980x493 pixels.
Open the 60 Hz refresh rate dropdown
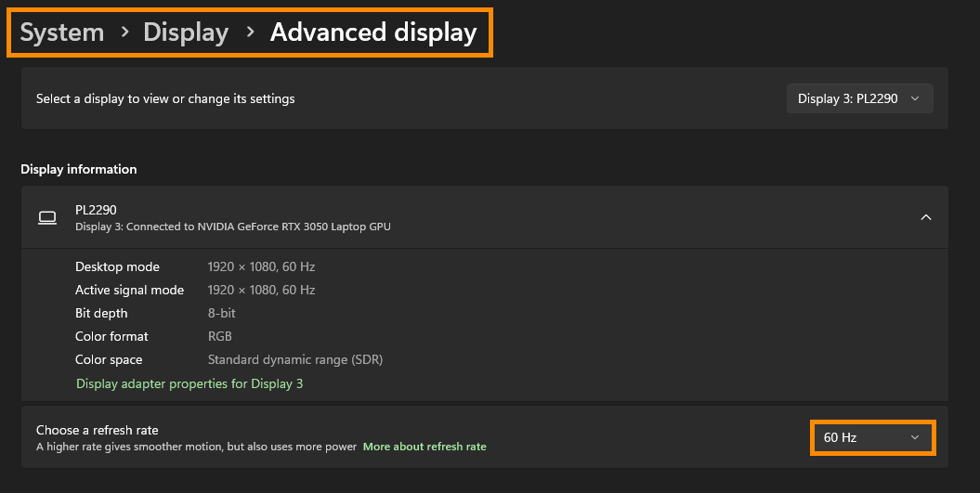(x=872, y=437)
